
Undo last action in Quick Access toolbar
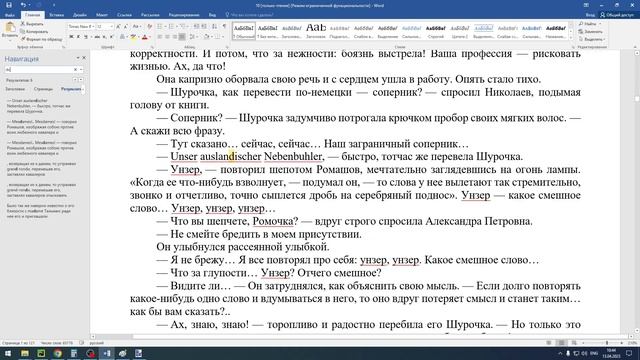pos(23,5)
